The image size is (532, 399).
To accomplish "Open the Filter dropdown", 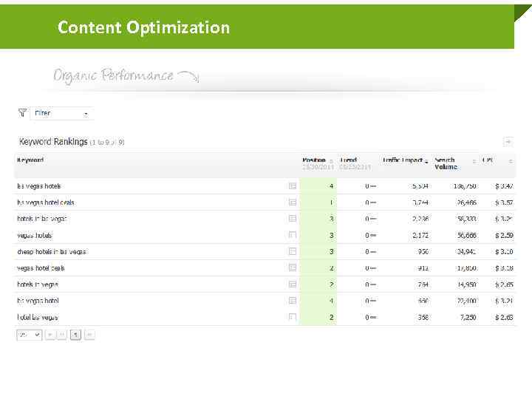I will pyautogui.click(x=62, y=113).
